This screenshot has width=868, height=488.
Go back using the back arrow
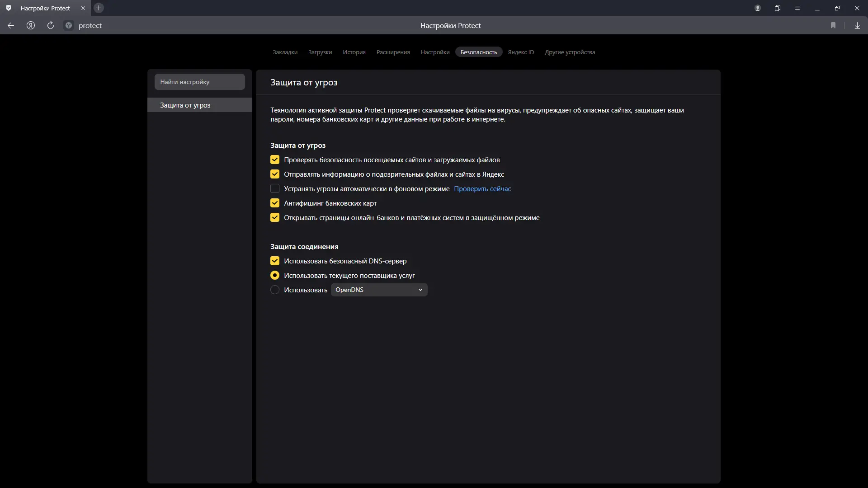pyautogui.click(x=11, y=26)
